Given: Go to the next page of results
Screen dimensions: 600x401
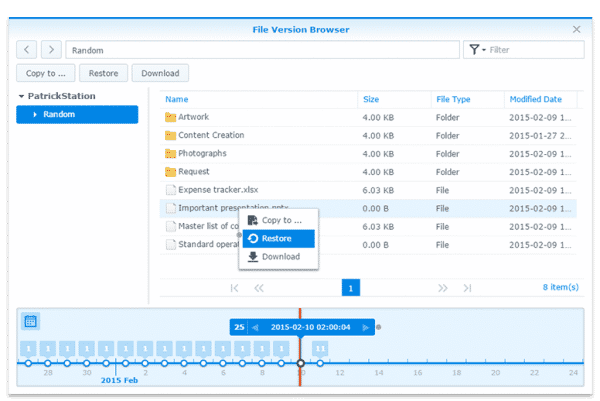Looking at the screenshot, I should coord(443,288).
